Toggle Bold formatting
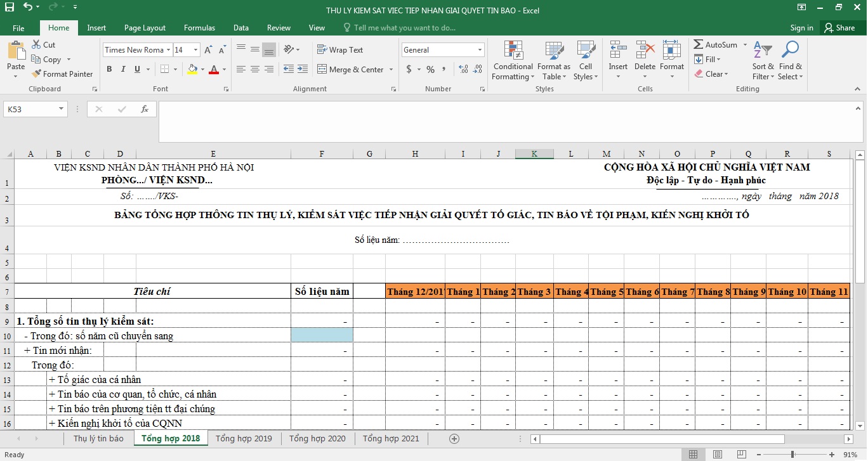 109,69
